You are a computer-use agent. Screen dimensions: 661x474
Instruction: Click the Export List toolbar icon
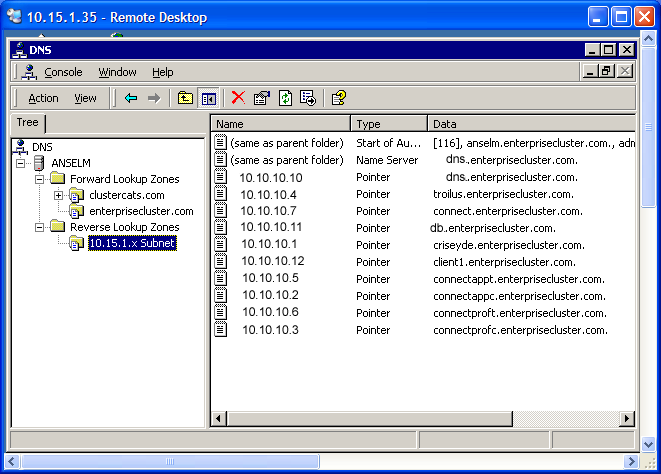click(308, 98)
